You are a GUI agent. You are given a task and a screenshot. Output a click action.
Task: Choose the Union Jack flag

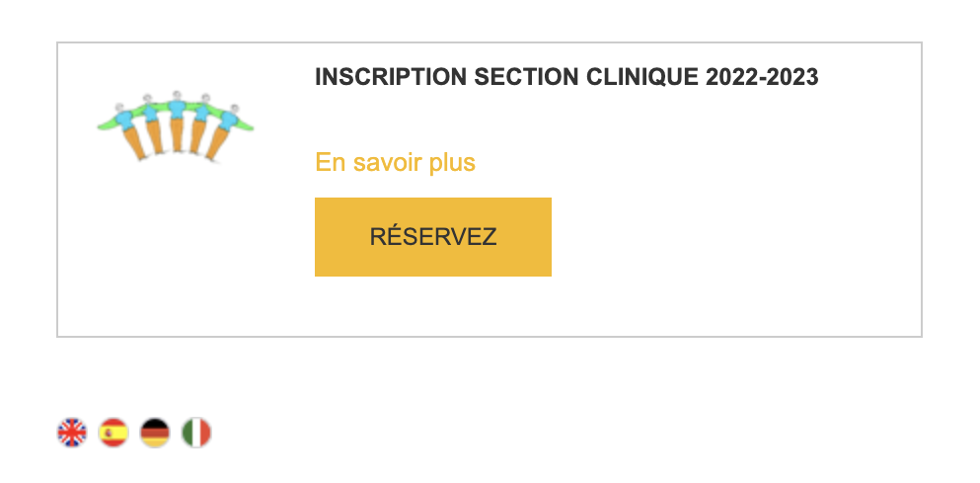coord(72,433)
